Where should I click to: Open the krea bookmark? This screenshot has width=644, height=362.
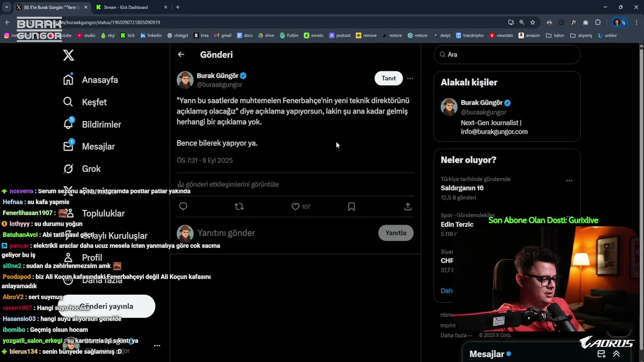(201, 36)
